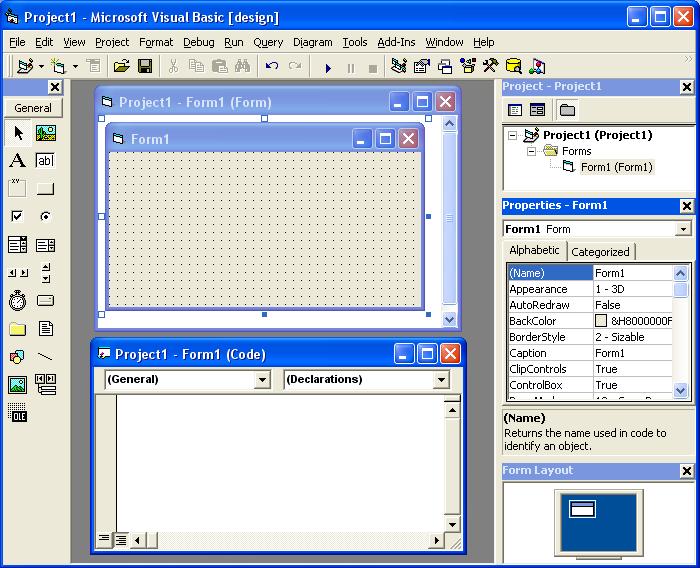700x568 pixels.
Task: Open the Add-Ins menu
Action: (396, 42)
